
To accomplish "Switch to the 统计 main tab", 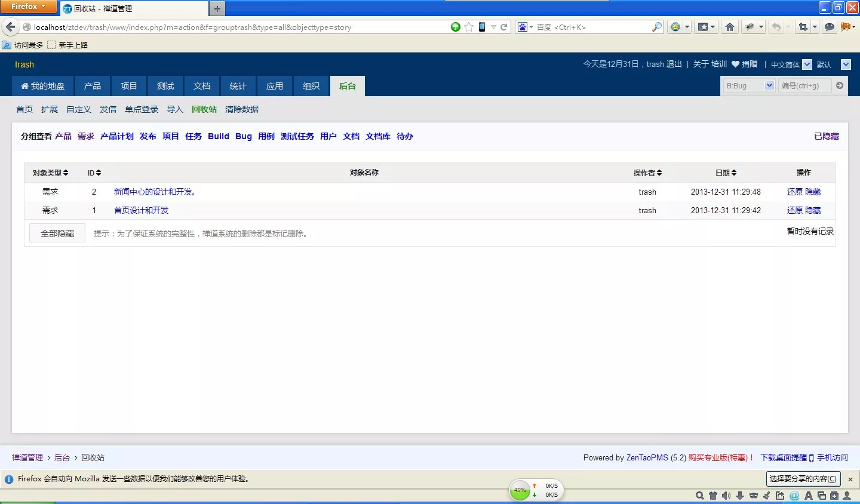I will pyautogui.click(x=238, y=86).
